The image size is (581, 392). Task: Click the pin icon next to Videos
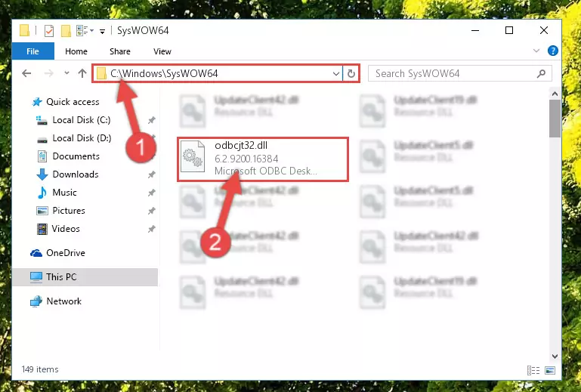click(152, 229)
